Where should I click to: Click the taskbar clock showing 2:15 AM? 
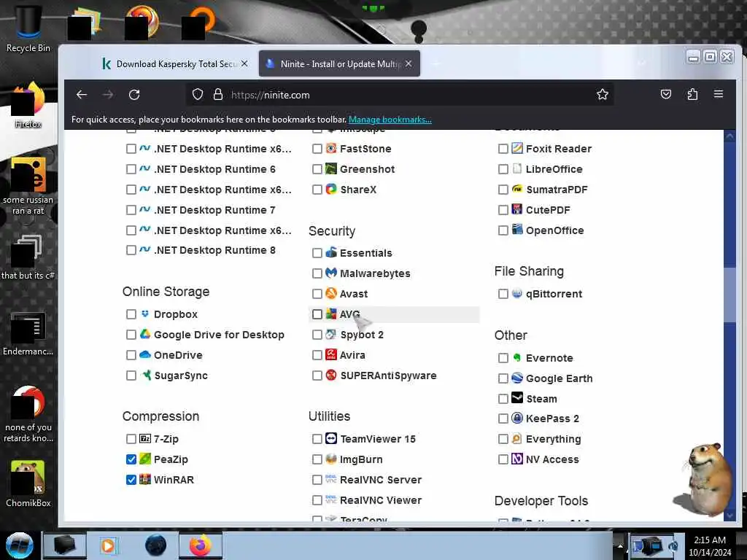pos(710,545)
